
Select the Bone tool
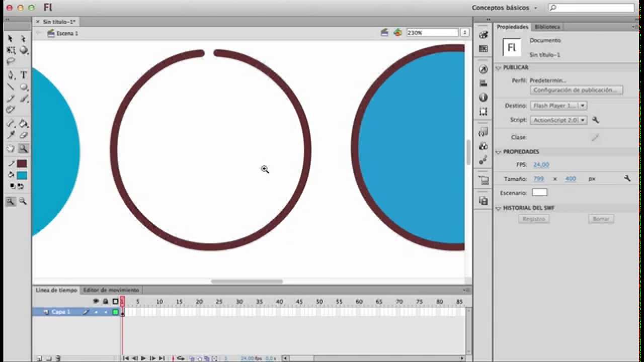point(10,123)
